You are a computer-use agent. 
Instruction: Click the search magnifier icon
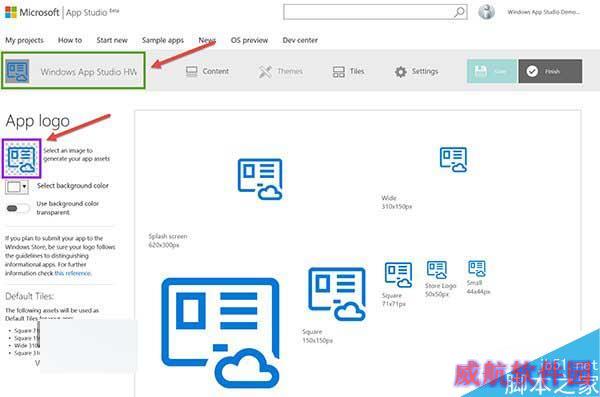click(459, 12)
